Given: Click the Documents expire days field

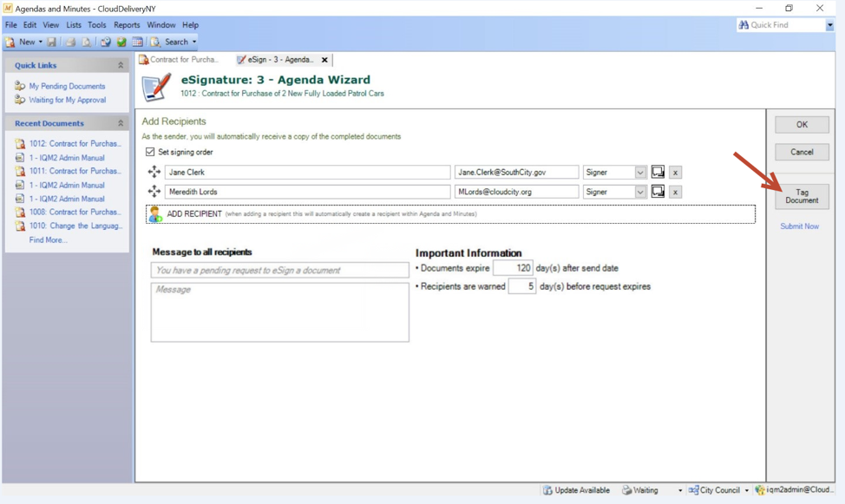Looking at the screenshot, I should tap(513, 268).
